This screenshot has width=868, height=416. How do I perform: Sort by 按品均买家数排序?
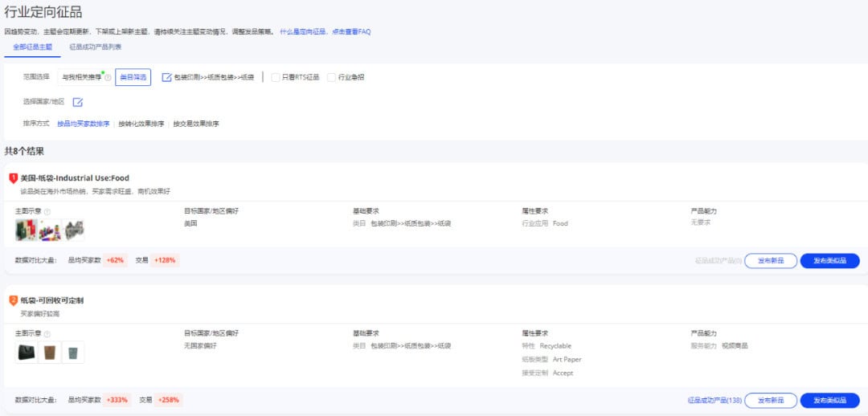coord(84,124)
